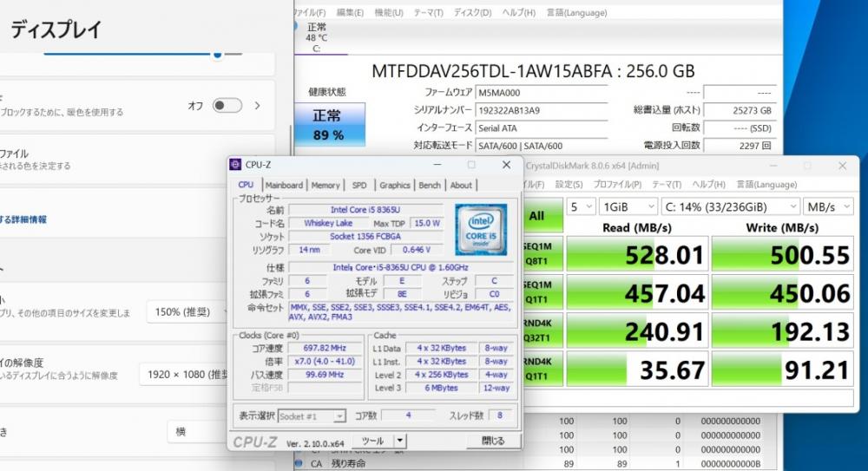Click the interface field Serial ATA

coord(542,128)
